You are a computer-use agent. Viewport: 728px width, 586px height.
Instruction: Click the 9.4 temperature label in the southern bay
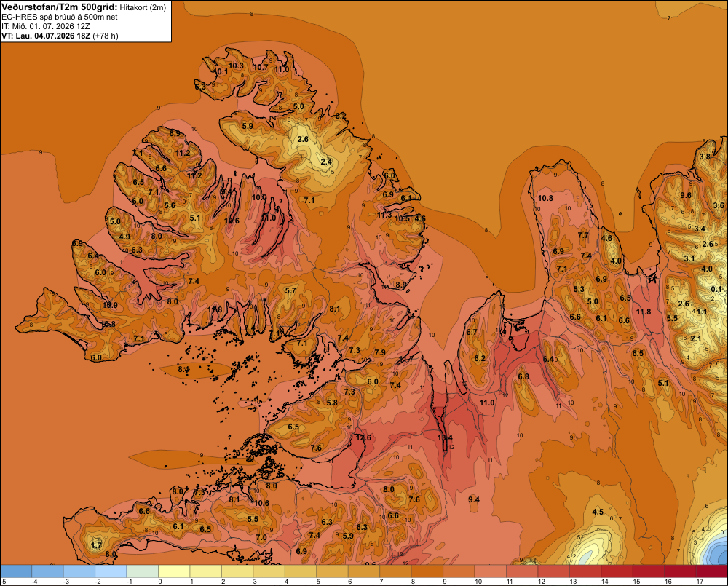pos(474,499)
